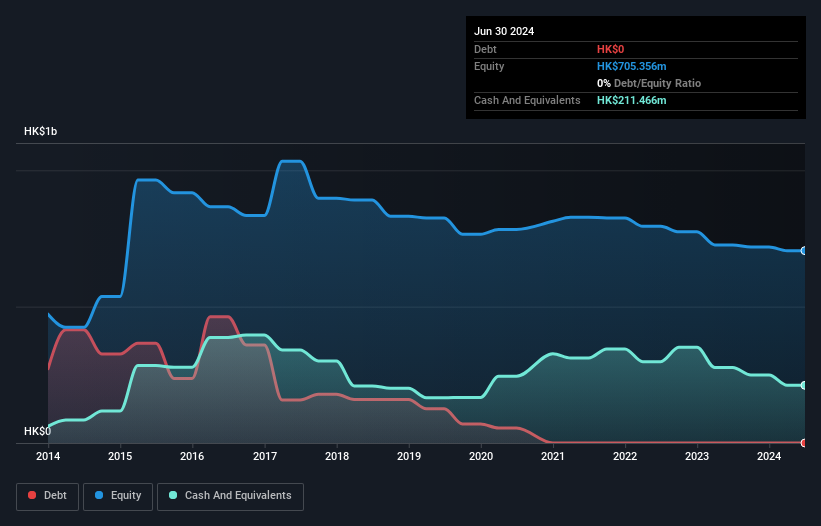
Task: Click the 2018 x-axis label
Action: coord(337,456)
